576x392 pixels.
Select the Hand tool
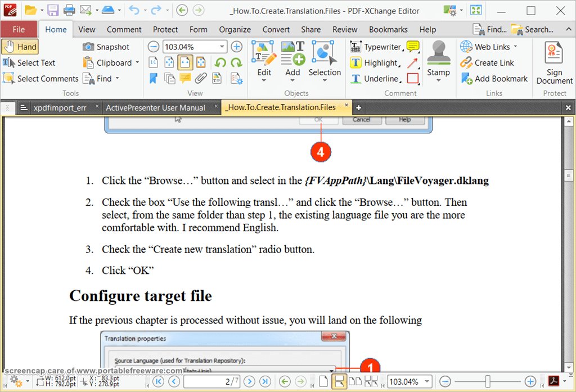20,47
